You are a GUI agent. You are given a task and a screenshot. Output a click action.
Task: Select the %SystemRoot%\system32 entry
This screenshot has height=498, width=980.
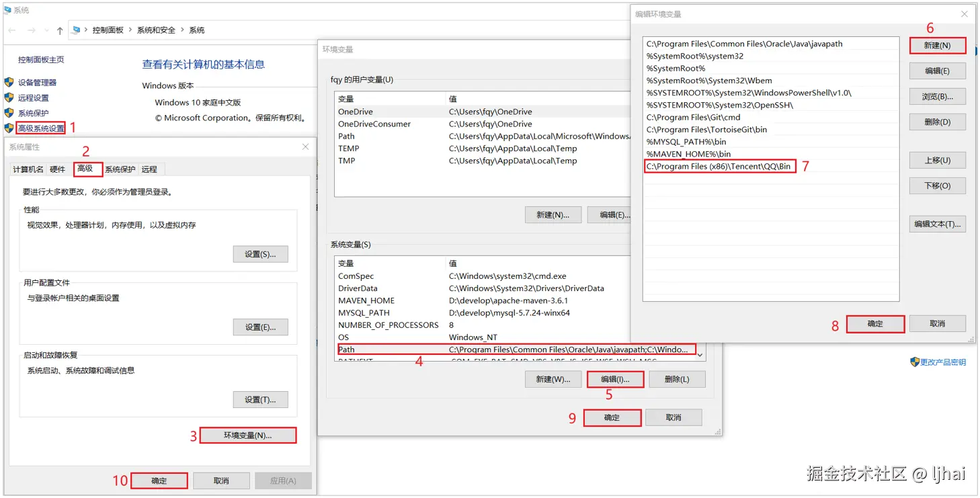(x=771, y=56)
